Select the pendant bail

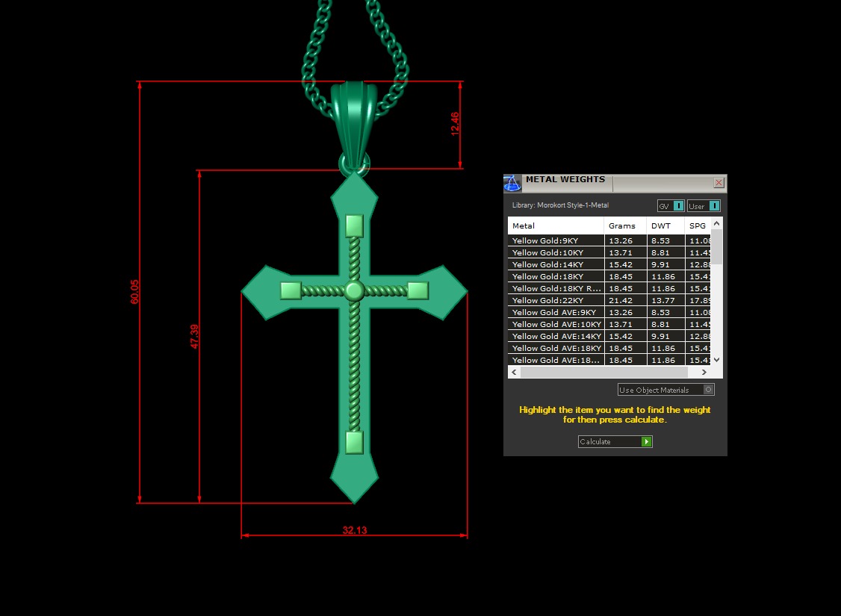[x=354, y=126]
